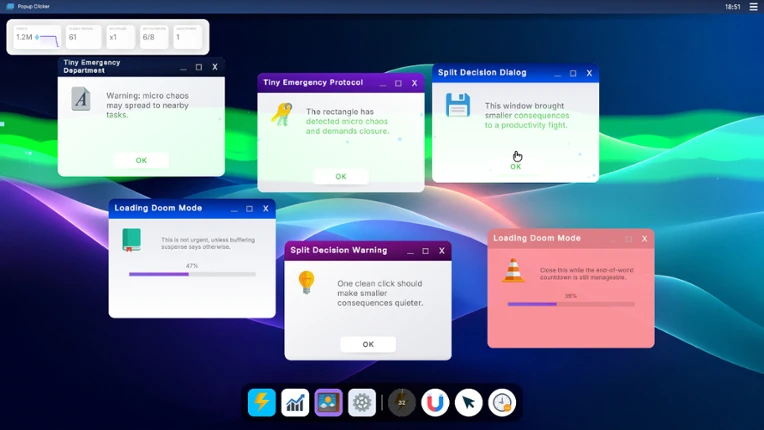This screenshot has height=430, width=764.
Task: Click the keys icon in Tiny Emergency Protocol
Action: pyautogui.click(x=282, y=114)
